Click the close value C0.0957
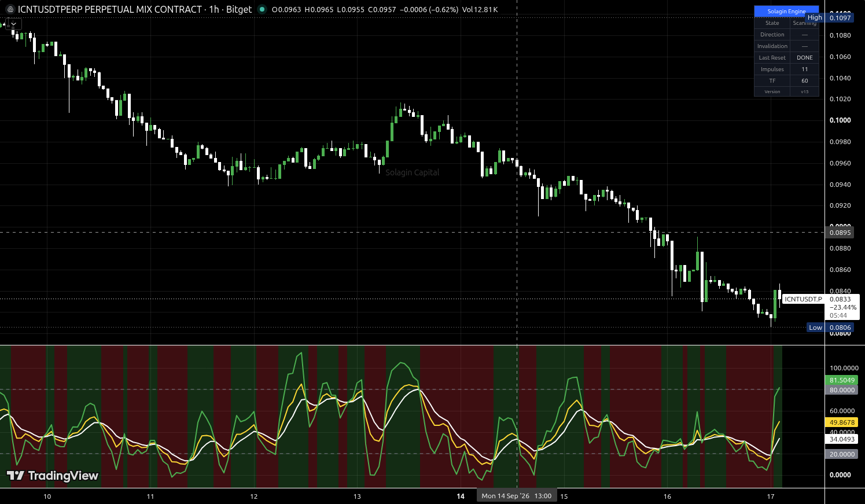 382,10
